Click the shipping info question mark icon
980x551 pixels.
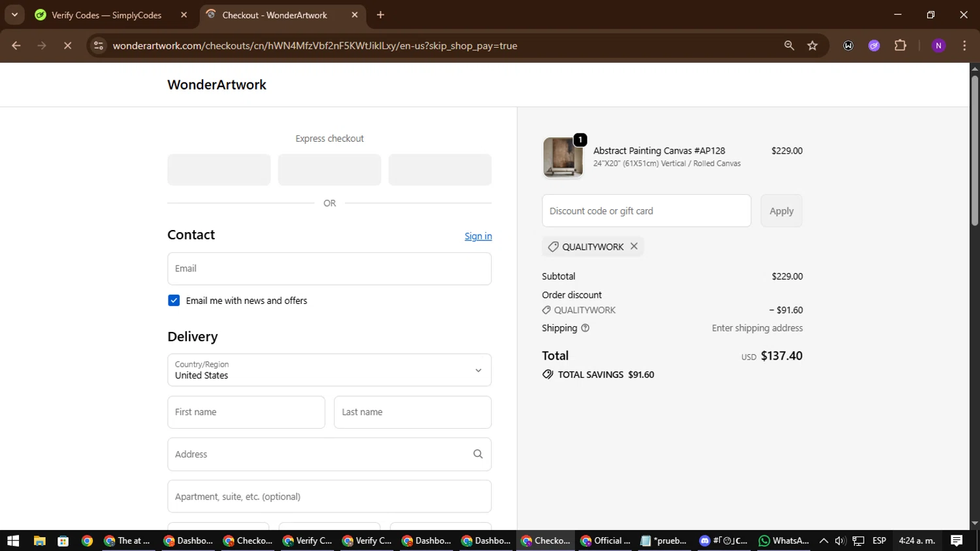pos(585,328)
